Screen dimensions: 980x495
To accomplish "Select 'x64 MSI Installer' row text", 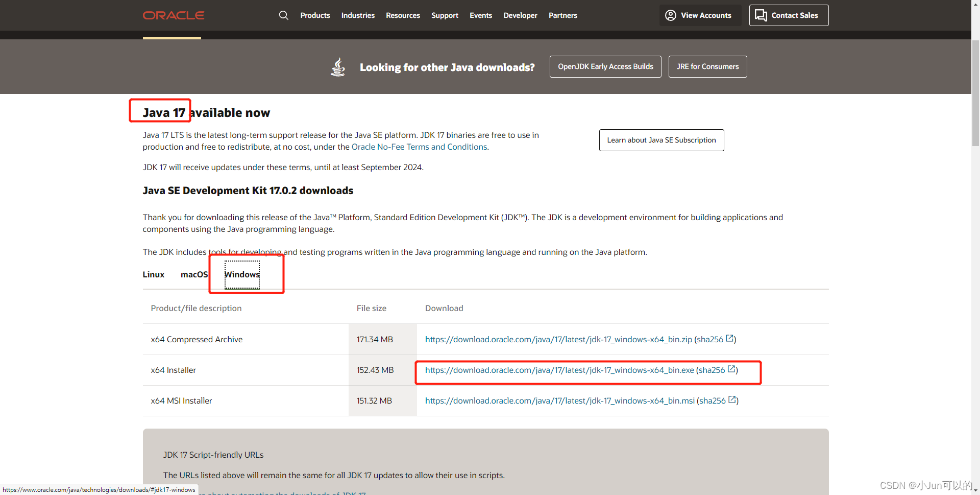I will click(x=181, y=400).
